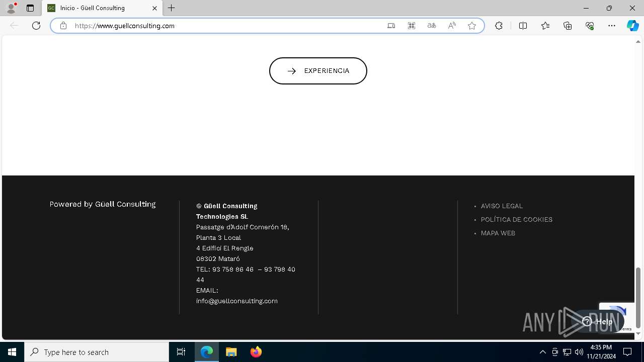The width and height of the screenshot is (644, 362).
Task: Add page to favorites star icon
Action: coord(472,26)
